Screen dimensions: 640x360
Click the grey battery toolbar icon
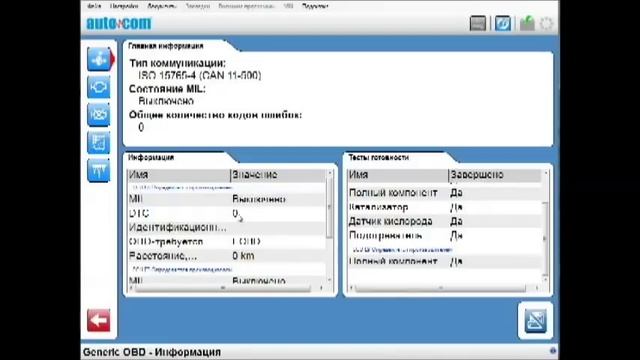pyautogui.click(x=478, y=23)
